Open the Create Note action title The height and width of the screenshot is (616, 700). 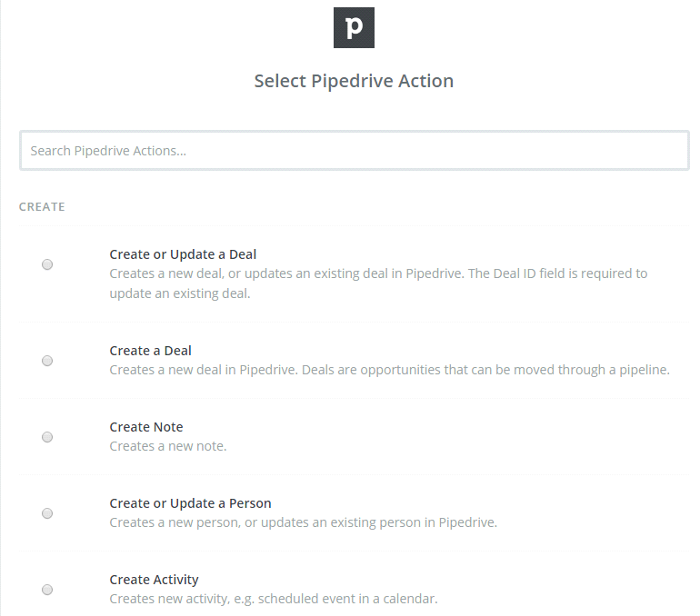[x=146, y=427]
